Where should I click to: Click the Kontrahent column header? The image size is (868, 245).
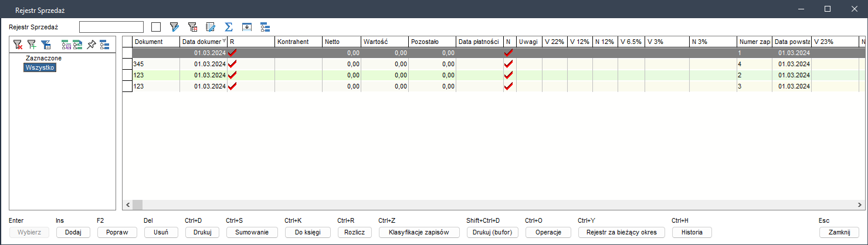[x=298, y=42]
